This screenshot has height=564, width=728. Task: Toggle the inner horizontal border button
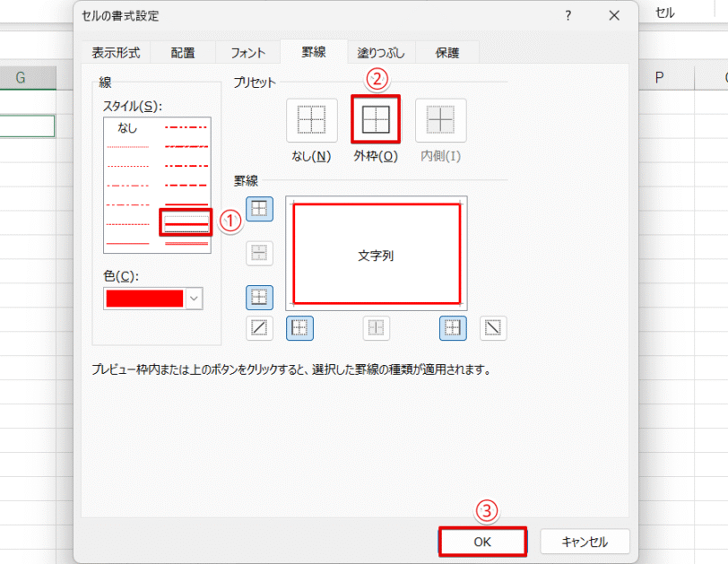tap(259, 254)
